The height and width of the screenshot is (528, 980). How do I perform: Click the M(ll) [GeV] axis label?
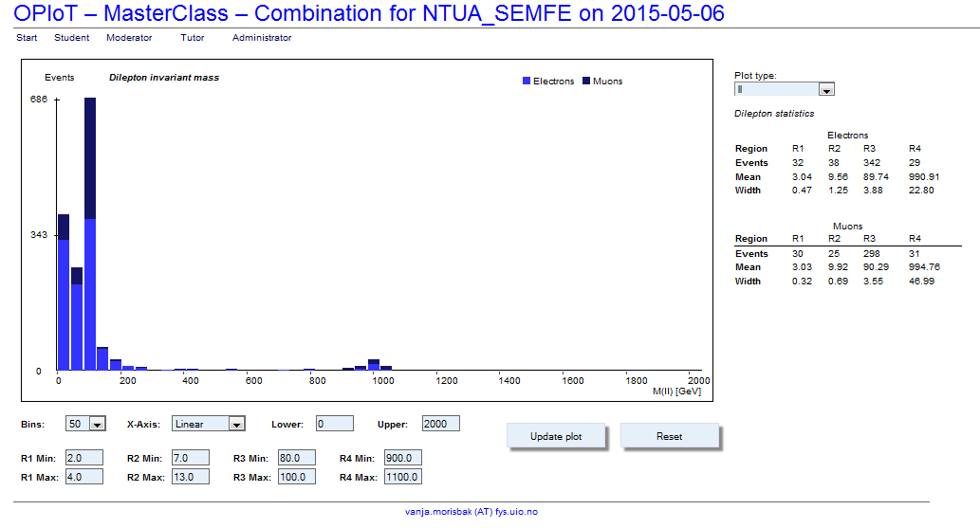click(x=676, y=391)
